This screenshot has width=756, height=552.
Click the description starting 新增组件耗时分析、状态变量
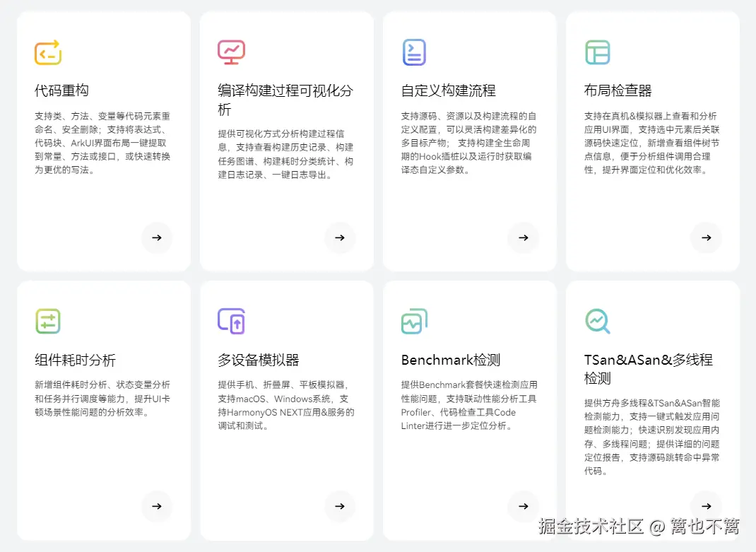[x=102, y=399]
